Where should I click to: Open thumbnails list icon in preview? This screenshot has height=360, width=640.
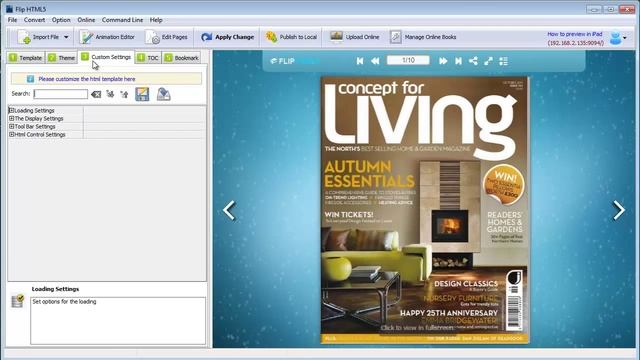coord(503,61)
